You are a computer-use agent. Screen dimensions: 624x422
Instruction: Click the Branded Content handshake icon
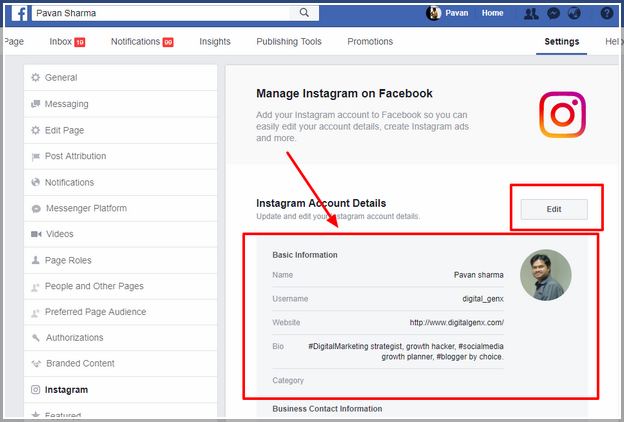click(x=36, y=363)
